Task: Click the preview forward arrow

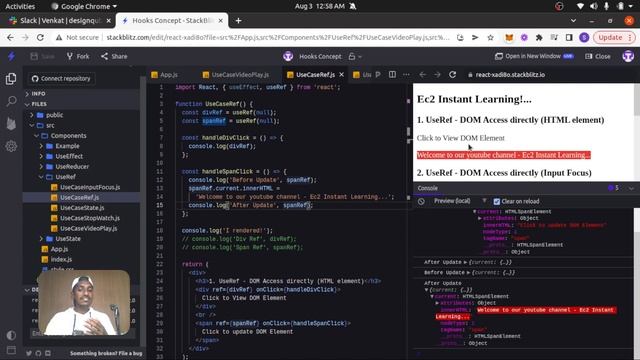Action: click(x=437, y=75)
